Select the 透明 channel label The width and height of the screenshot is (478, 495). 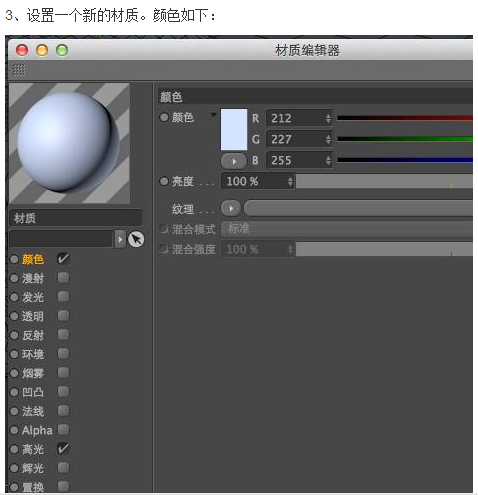pos(33,316)
